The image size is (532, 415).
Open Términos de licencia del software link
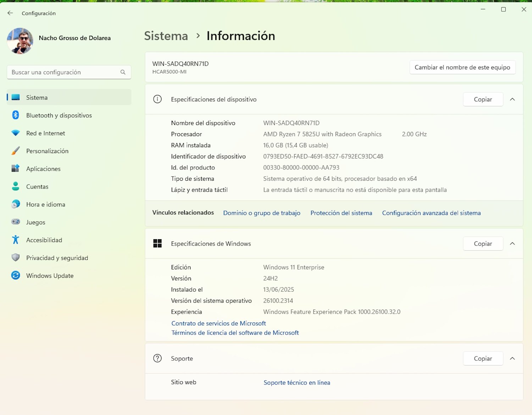pyautogui.click(x=235, y=333)
